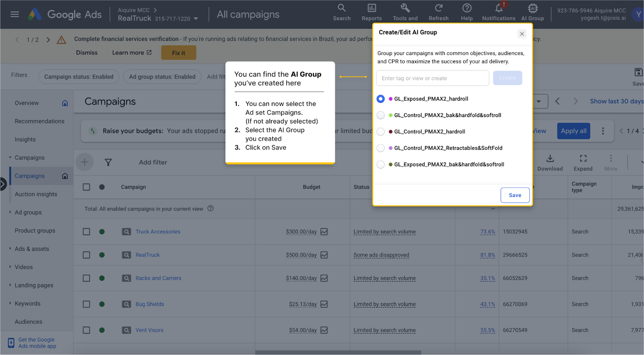Viewport: 644px width, 355px height.
Task: Click Get the Google Ads mobile app icon
Action: [x=11, y=343]
